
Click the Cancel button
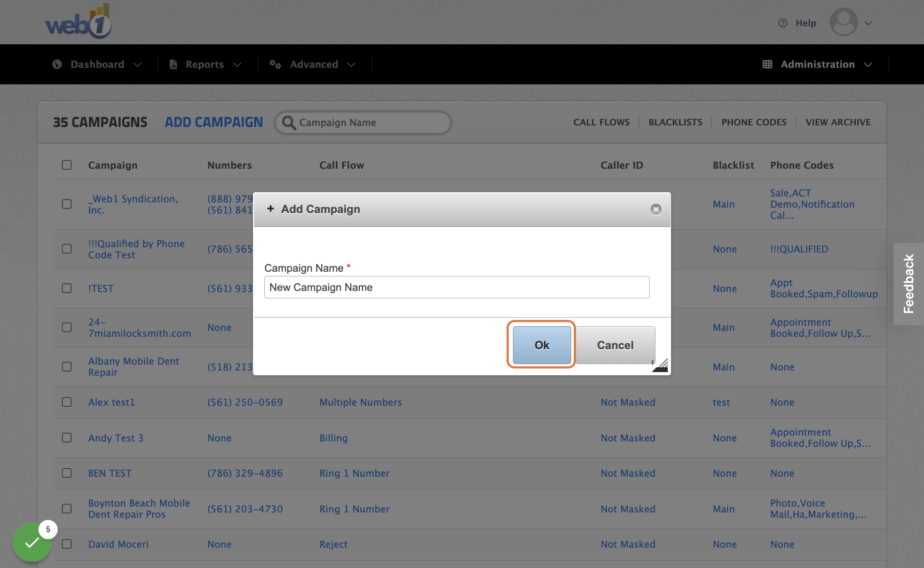[x=615, y=345]
